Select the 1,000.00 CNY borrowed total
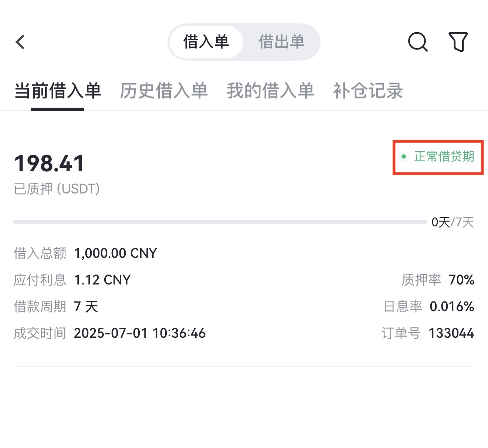Image resolution: width=488 pixels, height=448 pixels. (x=115, y=253)
